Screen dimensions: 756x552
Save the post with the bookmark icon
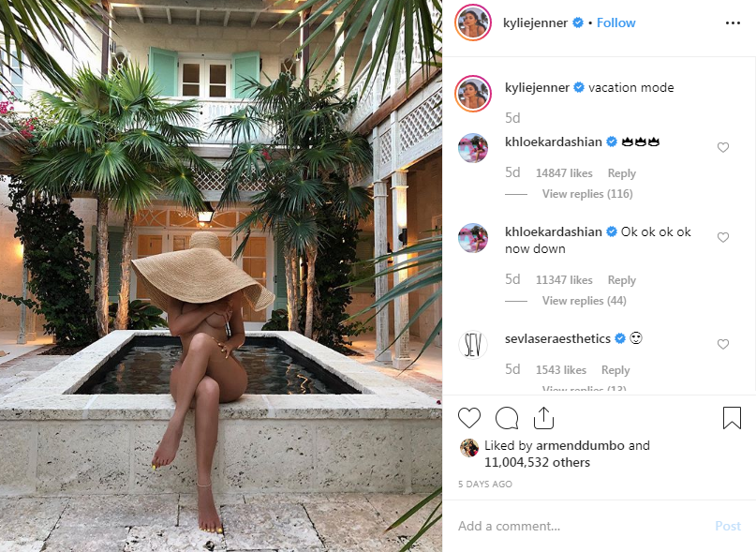click(x=732, y=418)
